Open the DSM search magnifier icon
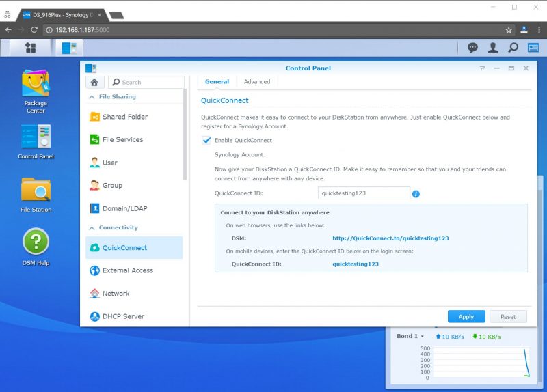Image resolution: width=547 pixels, height=392 pixels. pyautogui.click(x=513, y=48)
